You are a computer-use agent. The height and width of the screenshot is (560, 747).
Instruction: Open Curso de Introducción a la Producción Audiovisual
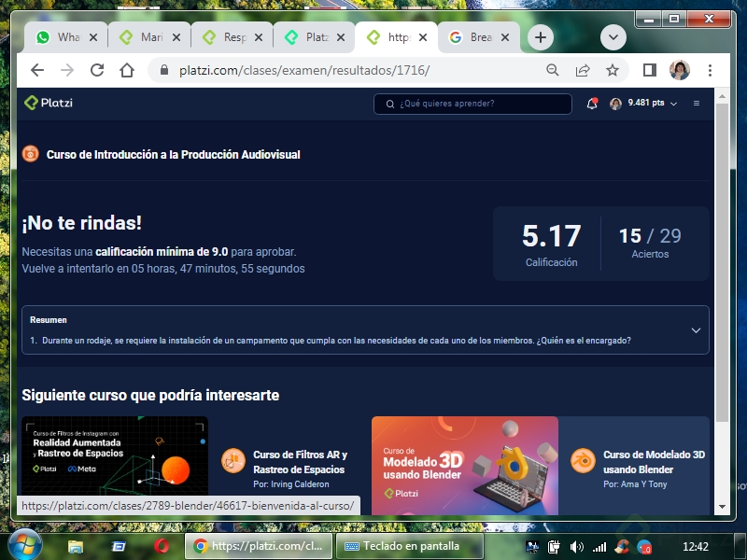174,155
